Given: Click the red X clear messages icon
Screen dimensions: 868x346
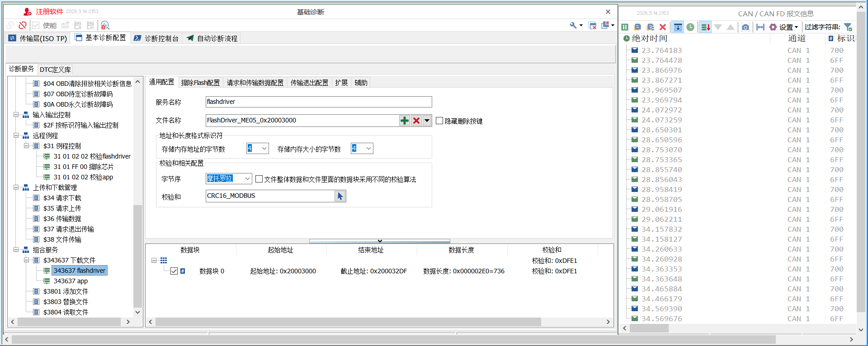Looking at the screenshot, I should tap(663, 27).
